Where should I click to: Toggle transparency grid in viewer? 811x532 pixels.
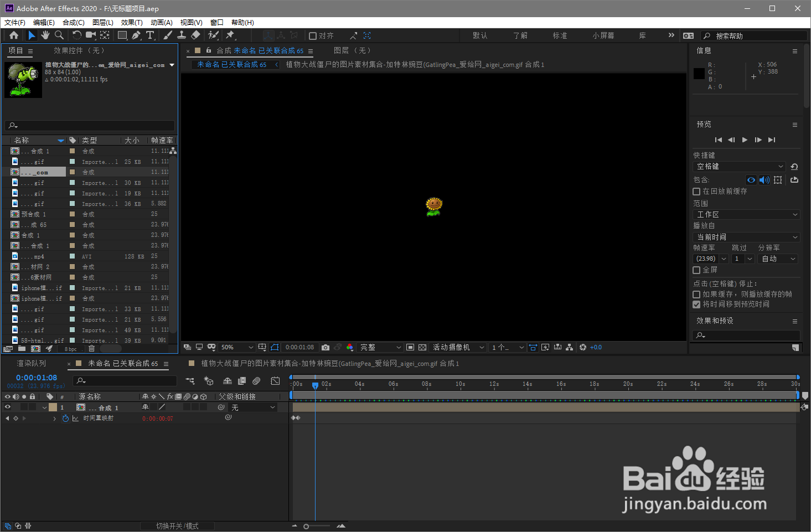click(x=422, y=347)
